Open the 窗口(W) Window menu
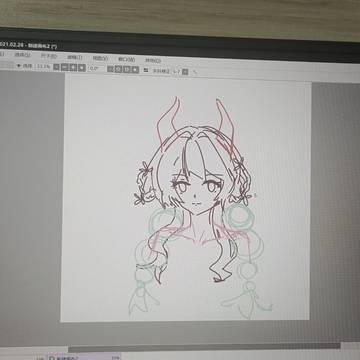This screenshot has height=360, width=360. 127,59
